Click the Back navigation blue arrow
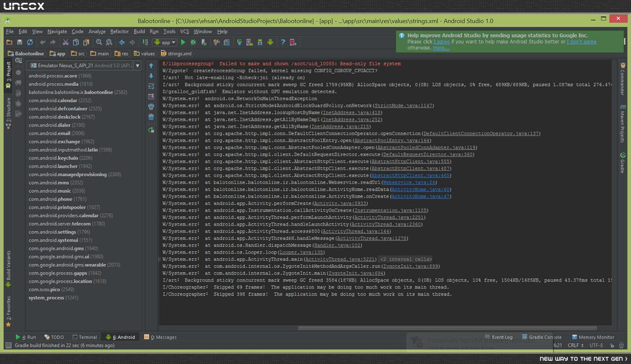The image size is (631, 364). (x=122, y=42)
